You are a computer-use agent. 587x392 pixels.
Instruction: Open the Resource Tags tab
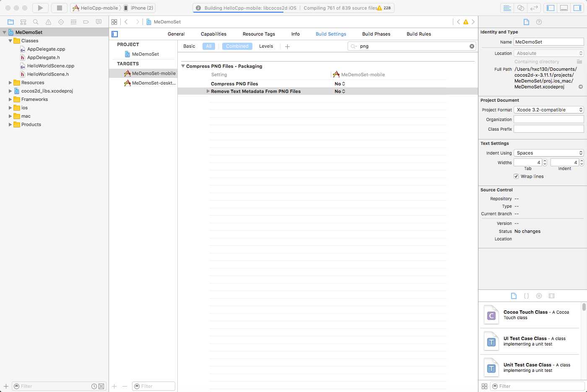259,34
